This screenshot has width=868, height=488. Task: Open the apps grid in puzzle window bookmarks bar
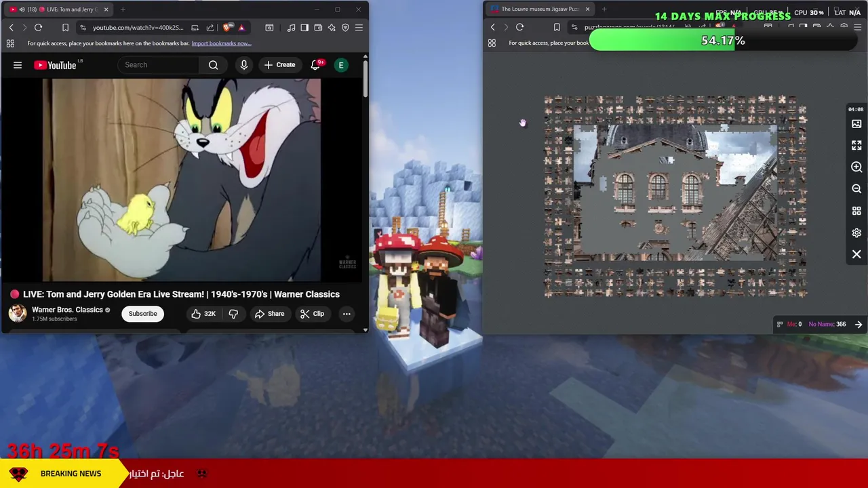(x=492, y=43)
